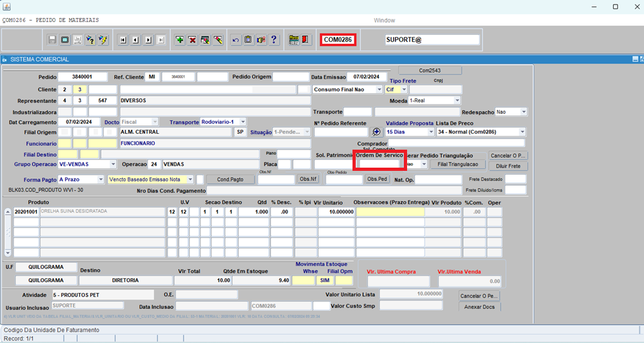644x343 pixels.
Task: Click the product grid scroll-up arrow
Action: point(8,212)
